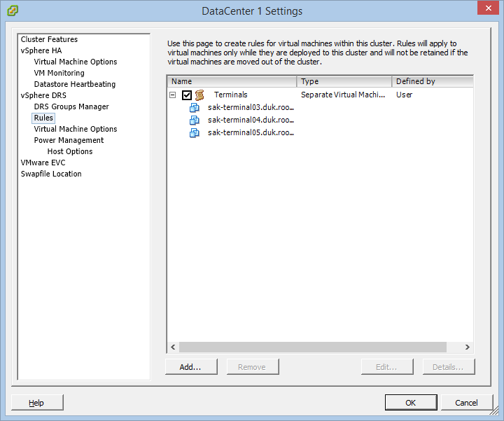
Task: Select Cluster Features in the settings tree
Action: click(x=49, y=39)
